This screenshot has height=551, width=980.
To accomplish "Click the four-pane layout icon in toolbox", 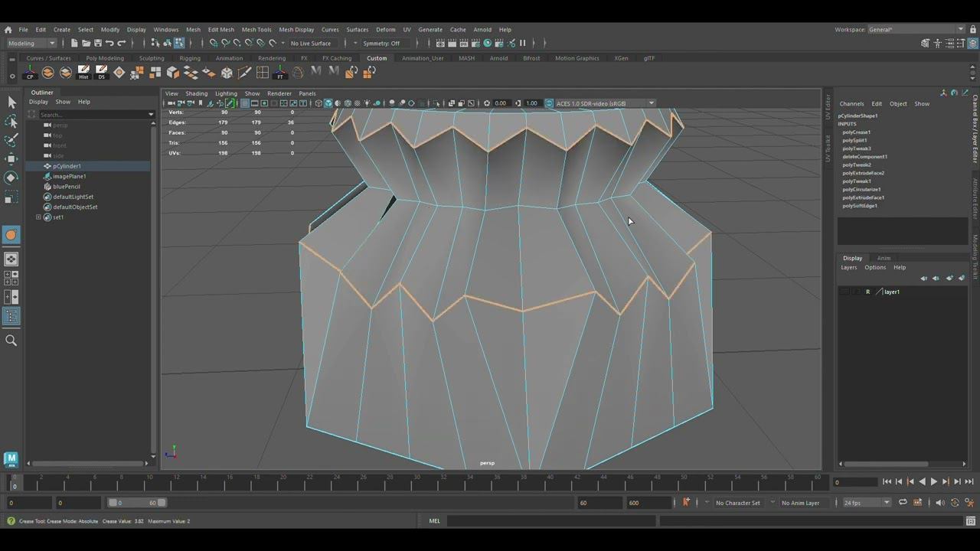I will [11, 277].
